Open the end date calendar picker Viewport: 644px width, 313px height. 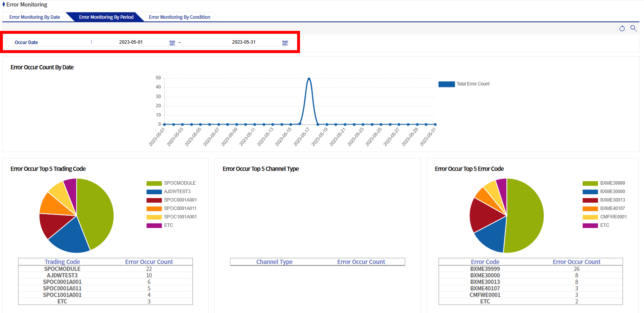click(x=285, y=43)
